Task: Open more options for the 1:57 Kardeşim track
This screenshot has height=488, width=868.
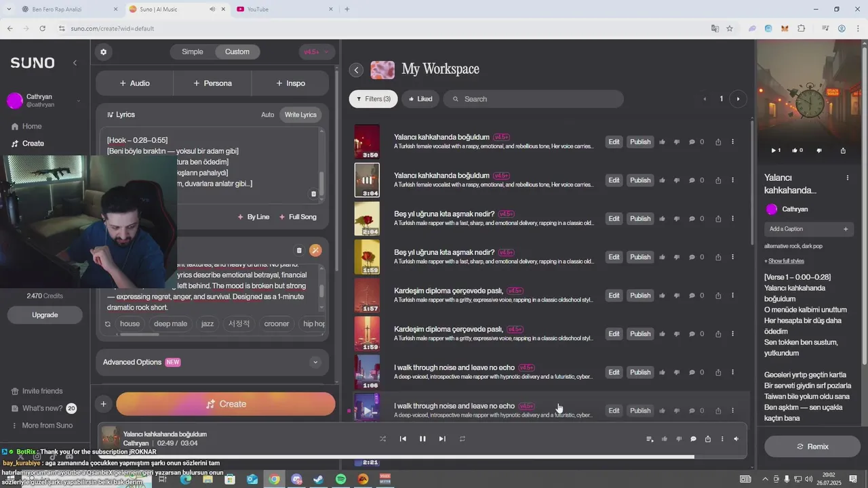Action: 732,296
